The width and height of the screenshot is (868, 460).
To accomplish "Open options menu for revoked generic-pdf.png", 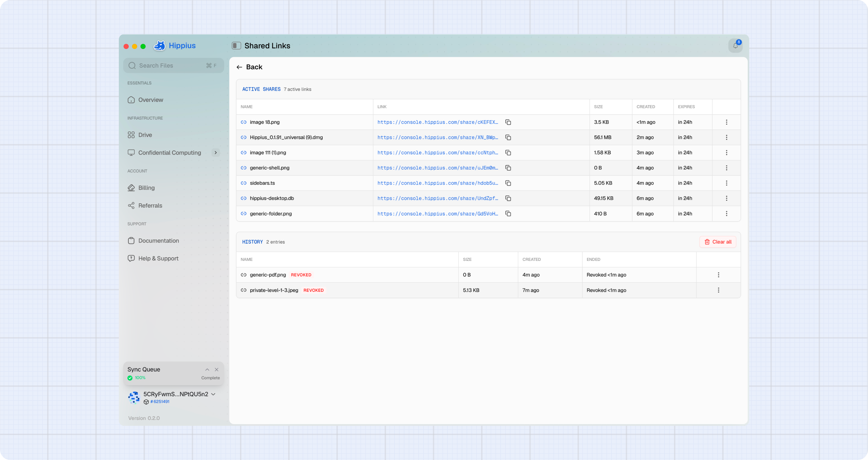I will (x=718, y=275).
